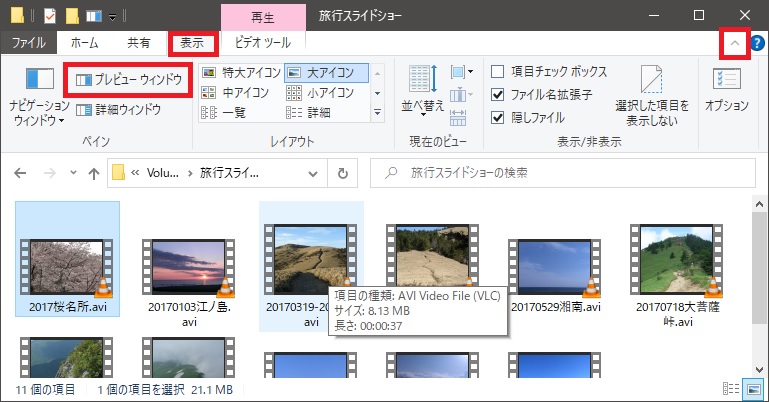Switch to the 表示 ribbon tab
This screenshot has width=769, height=402.
tap(192, 43)
